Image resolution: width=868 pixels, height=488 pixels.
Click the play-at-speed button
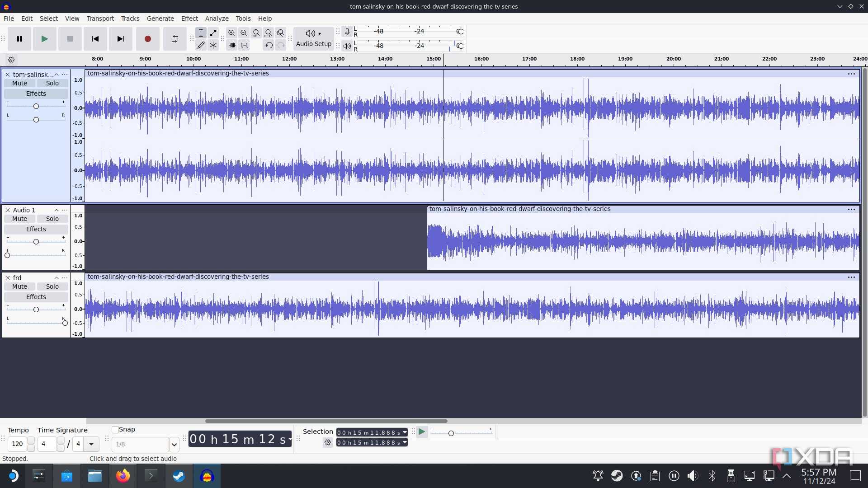(x=421, y=432)
